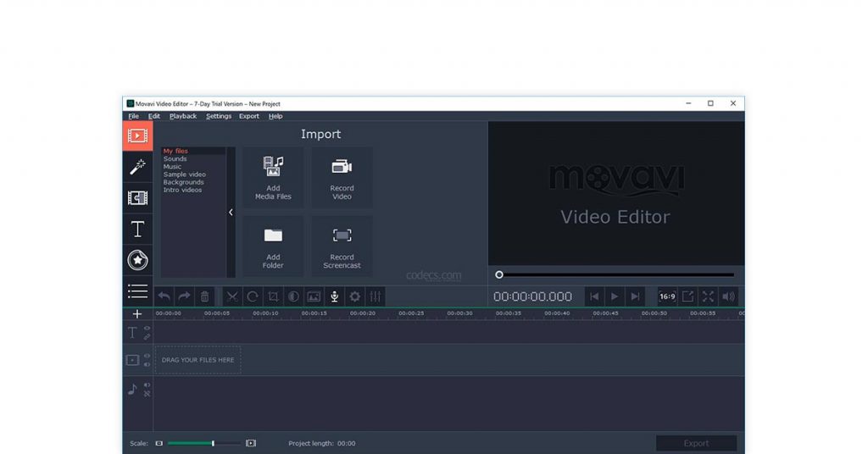
Task: Click Record Screencast
Action: (342, 246)
